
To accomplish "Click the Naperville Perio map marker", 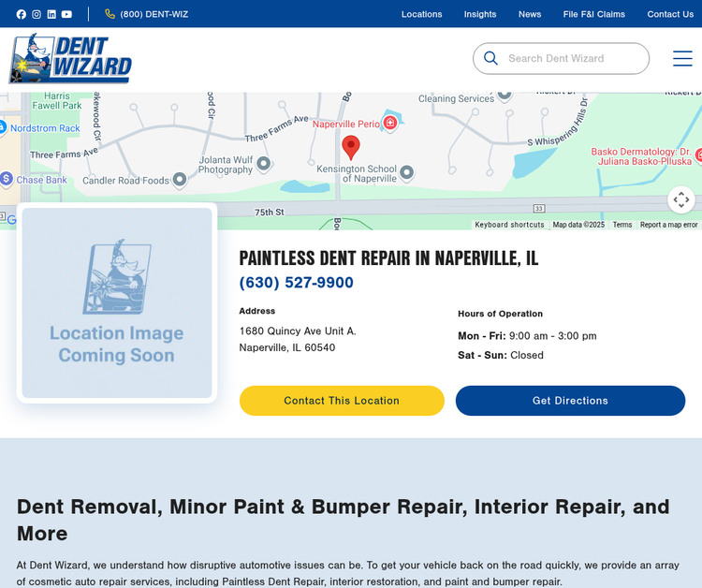I will (390, 123).
